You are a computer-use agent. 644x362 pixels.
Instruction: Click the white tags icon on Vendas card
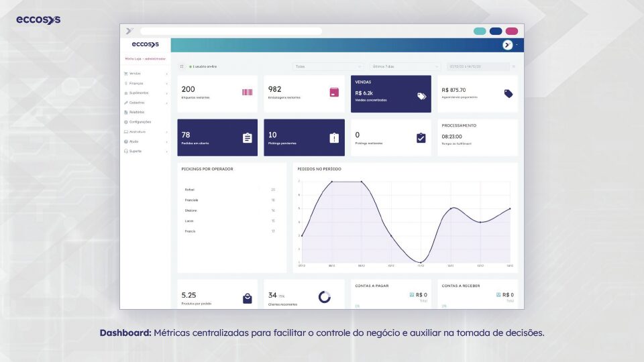point(421,96)
